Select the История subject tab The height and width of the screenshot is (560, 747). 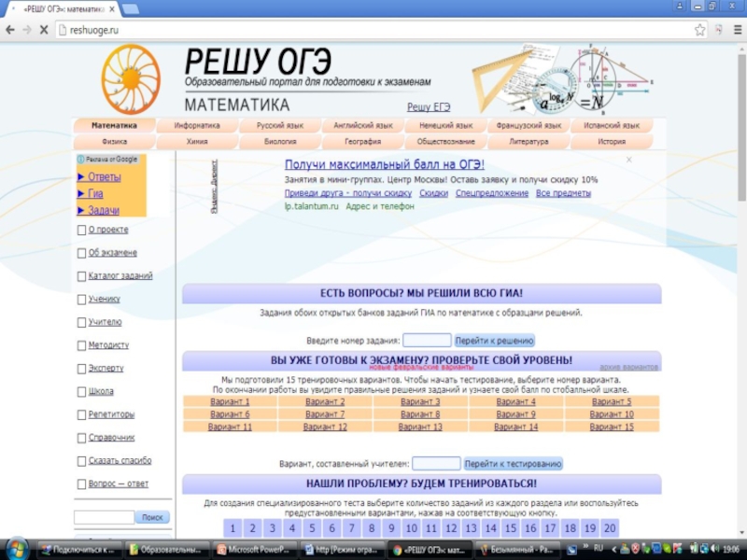[612, 142]
